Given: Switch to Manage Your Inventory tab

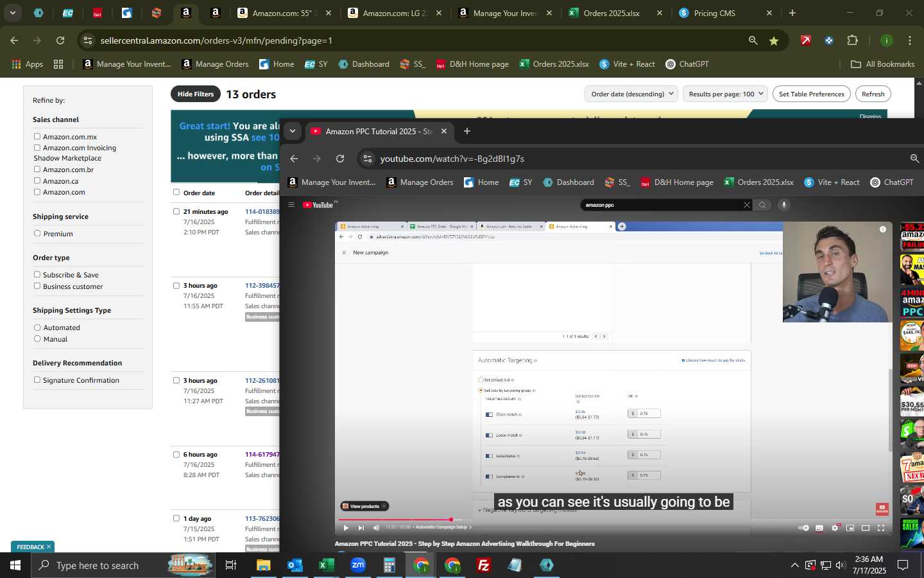Looking at the screenshot, I should click(x=504, y=13).
